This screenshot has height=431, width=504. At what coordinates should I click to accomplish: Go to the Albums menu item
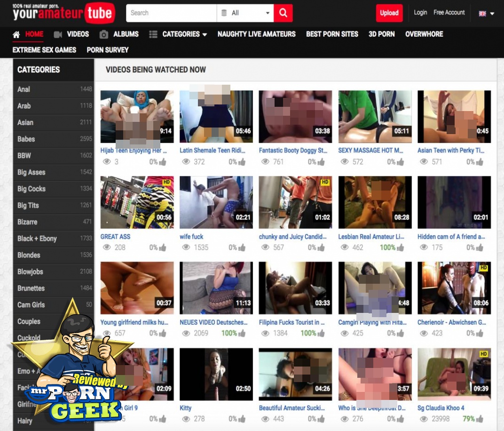(126, 34)
